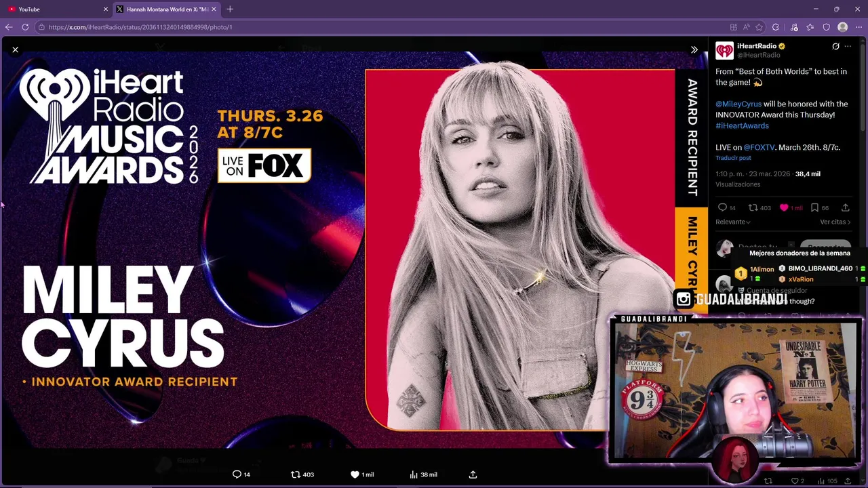Screen dimensions: 868x488
Task: Like the post via heart below photo
Action: (x=355, y=474)
